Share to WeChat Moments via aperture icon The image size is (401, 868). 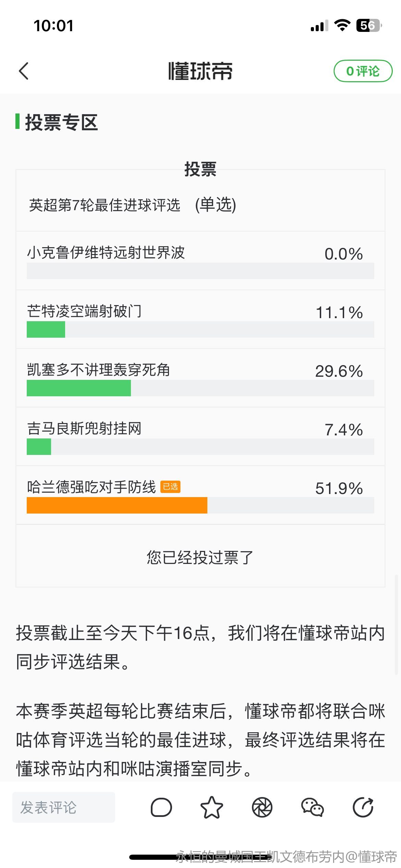262,807
